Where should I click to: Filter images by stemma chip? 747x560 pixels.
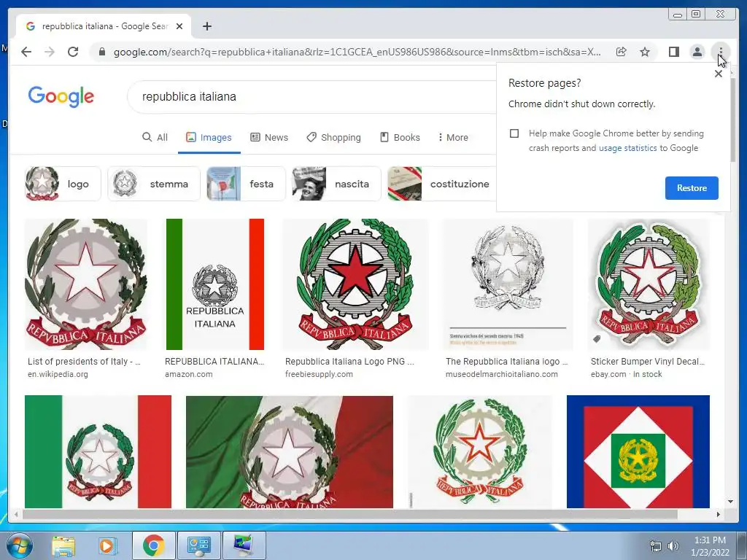pyautogui.click(x=154, y=184)
